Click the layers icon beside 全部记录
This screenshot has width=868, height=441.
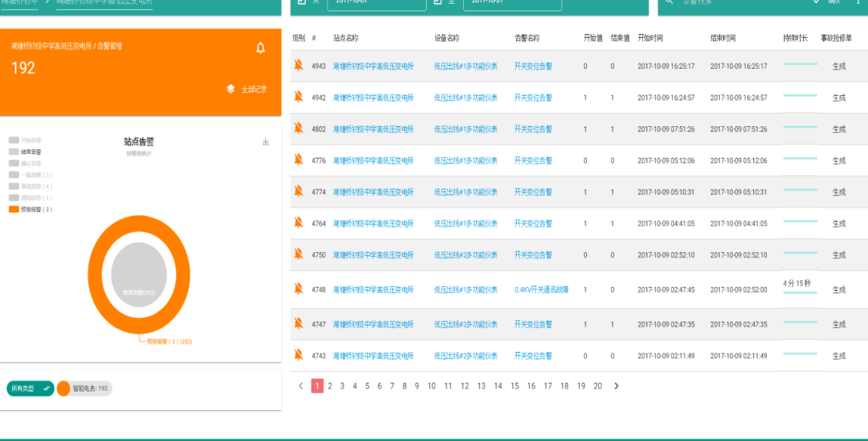pos(231,89)
